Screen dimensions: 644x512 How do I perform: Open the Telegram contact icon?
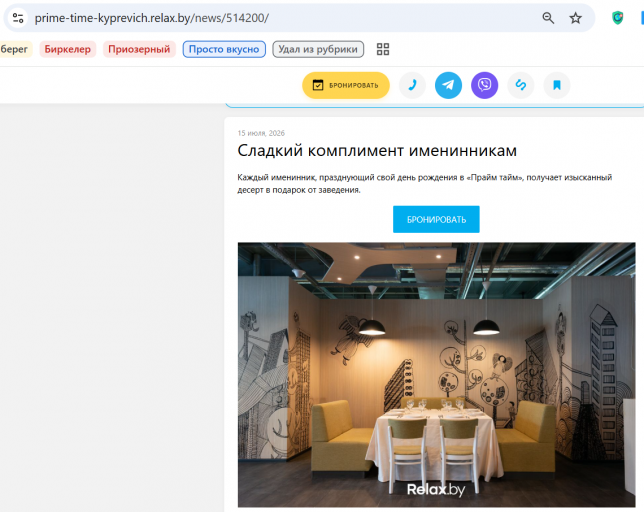click(x=448, y=85)
